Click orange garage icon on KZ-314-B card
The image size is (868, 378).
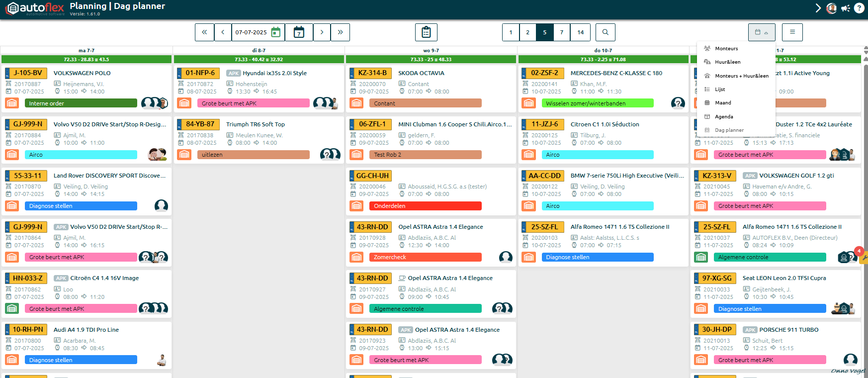pos(356,103)
